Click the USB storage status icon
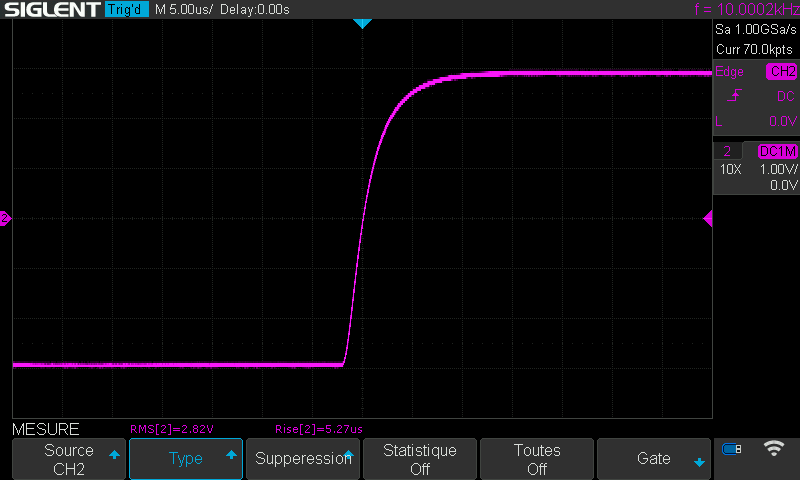 [732, 449]
